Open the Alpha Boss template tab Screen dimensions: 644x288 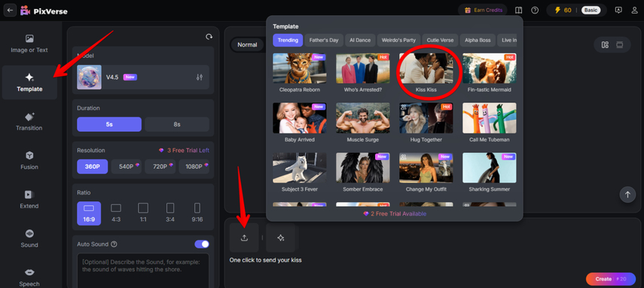[x=478, y=40]
